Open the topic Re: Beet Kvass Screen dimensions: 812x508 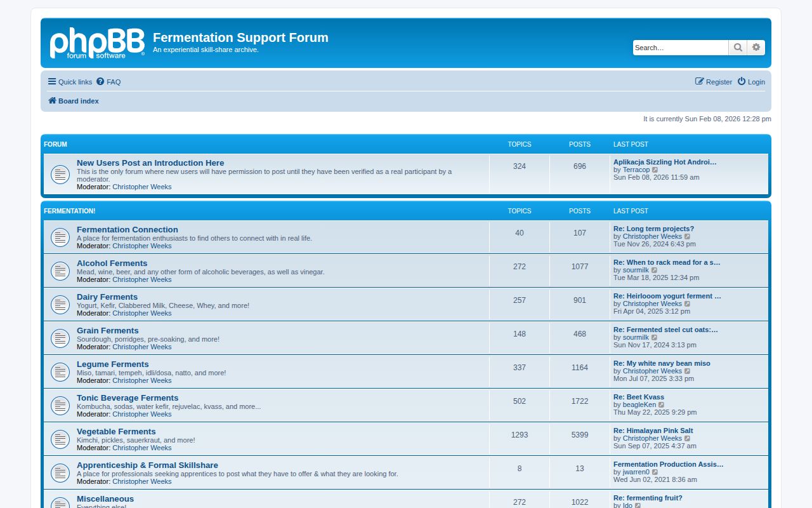639,397
